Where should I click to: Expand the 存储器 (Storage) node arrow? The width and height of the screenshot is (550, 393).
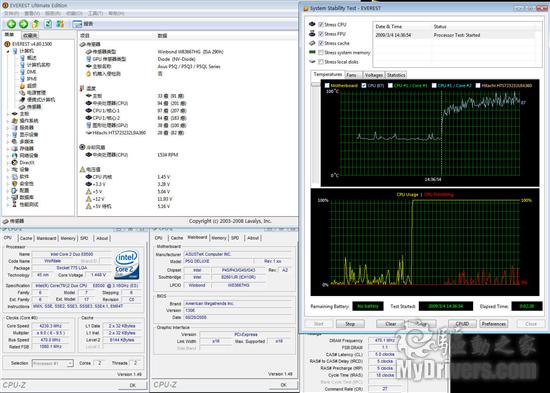click(8, 149)
